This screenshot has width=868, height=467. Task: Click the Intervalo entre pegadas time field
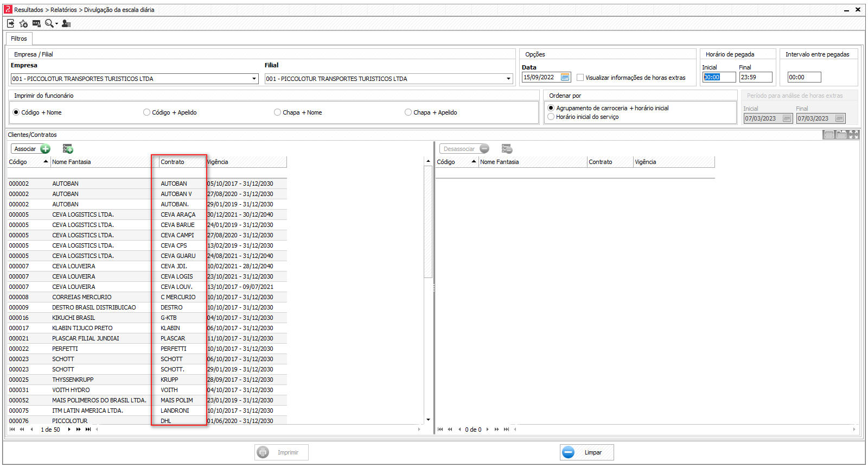click(x=804, y=77)
